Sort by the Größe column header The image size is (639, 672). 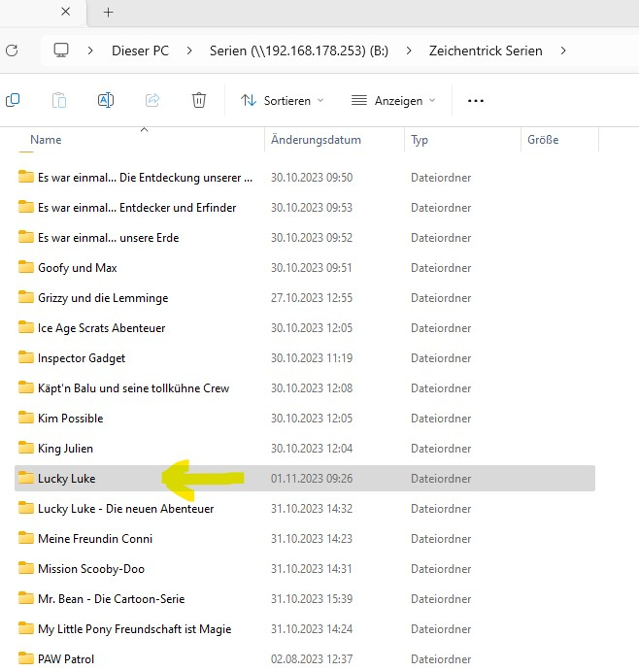(543, 140)
